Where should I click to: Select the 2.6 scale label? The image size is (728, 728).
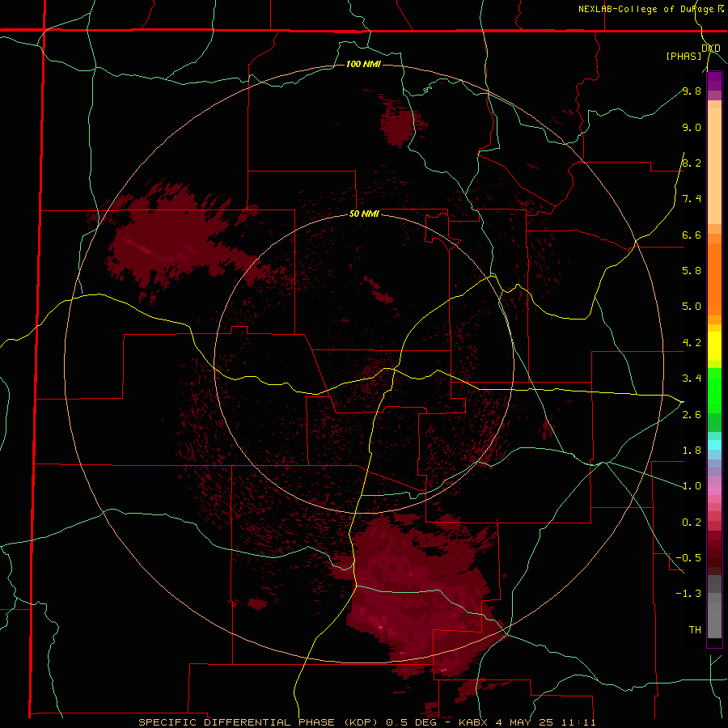pyautogui.click(x=692, y=415)
